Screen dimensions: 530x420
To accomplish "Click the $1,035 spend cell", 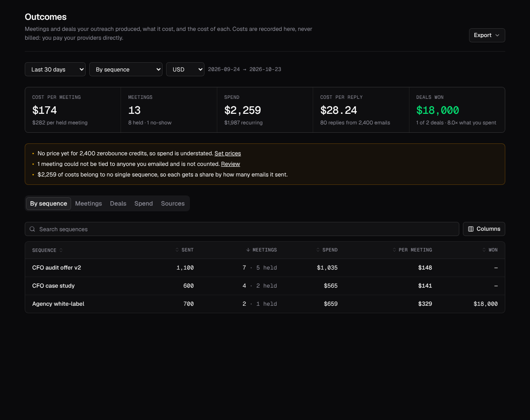I will click(x=327, y=268).
